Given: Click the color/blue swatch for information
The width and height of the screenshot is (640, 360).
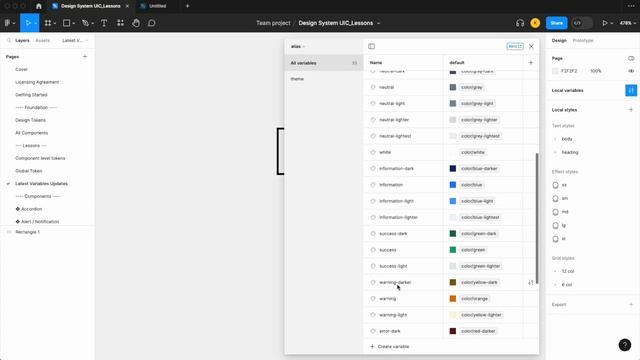Looking at the screenshot, I should point(453,185).
